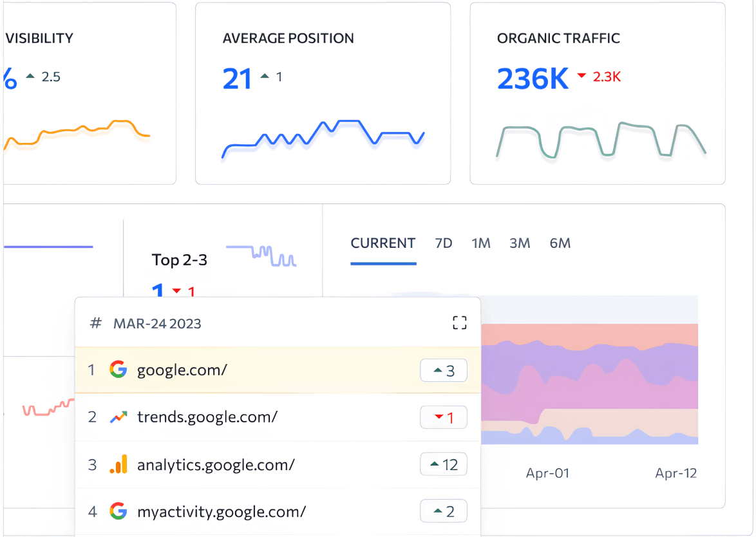Image resolution: width=756 pixels, height=537 pixels.
Task: Select the CURRENT tab
Action: pyautogui.click(x=383, y=243)
